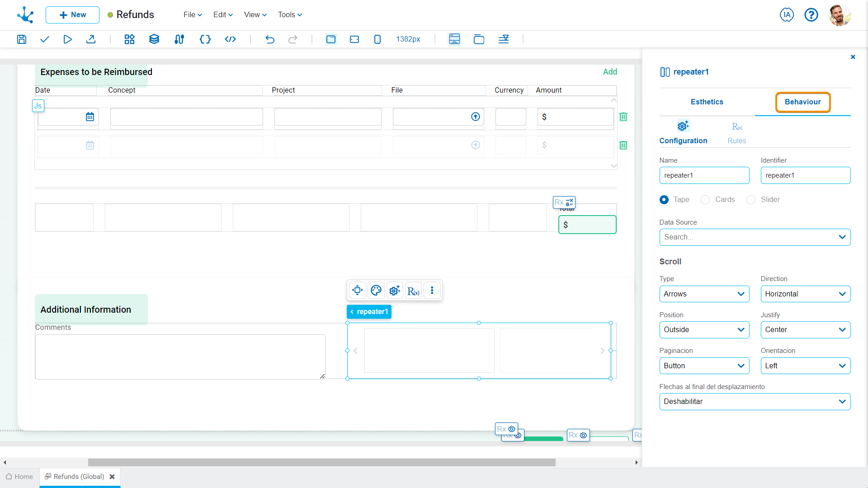Click the Rules configuration option
Viewport: 868px width, 488px height.
tap(736, 131)
